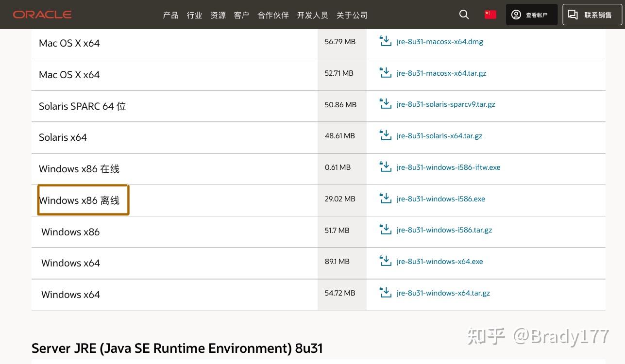Image resolution: width=625 pixels, height=364 pixels.
Task: Click download icon for jre-8u31-solaris-sparcv9.tar.gz
Action: click(385, 104)
